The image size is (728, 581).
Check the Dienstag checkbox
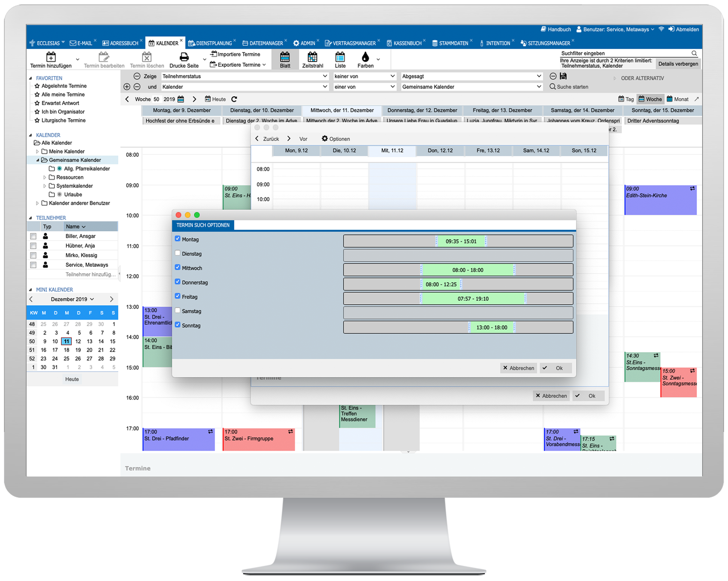[178, 253]
